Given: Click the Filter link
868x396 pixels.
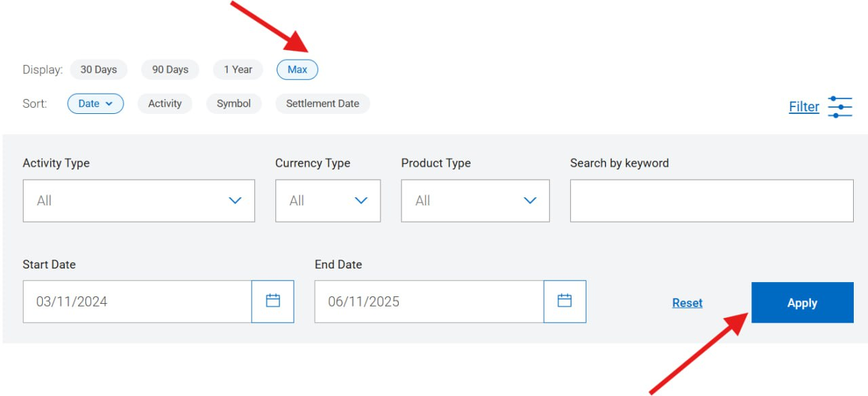Looking at the screenshot, I should click(804, 107).
